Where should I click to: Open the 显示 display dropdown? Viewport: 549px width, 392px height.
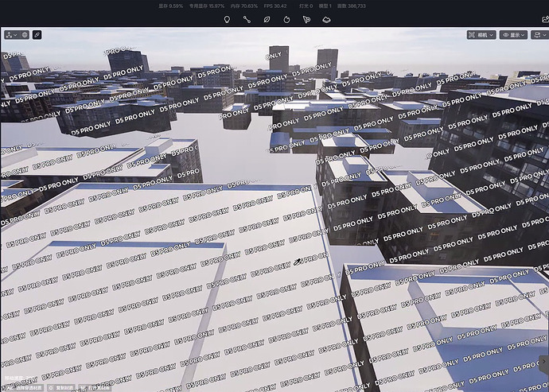pos(513,35)
